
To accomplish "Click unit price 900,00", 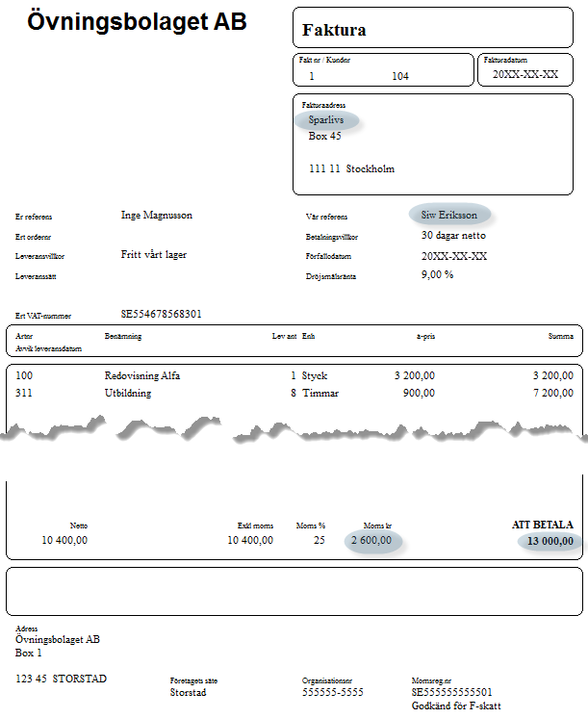I will [x=419, y=393].
